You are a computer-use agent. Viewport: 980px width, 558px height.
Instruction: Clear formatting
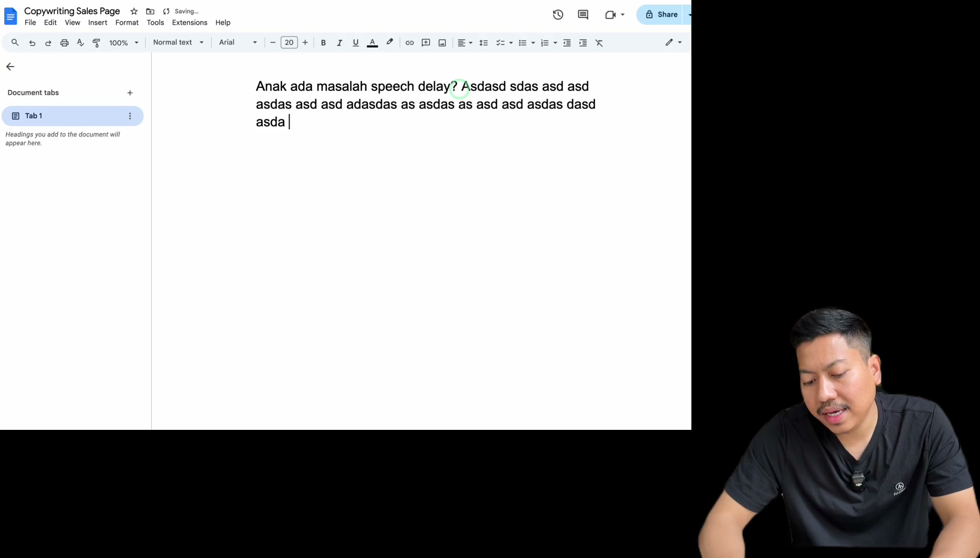click(599, 43)
